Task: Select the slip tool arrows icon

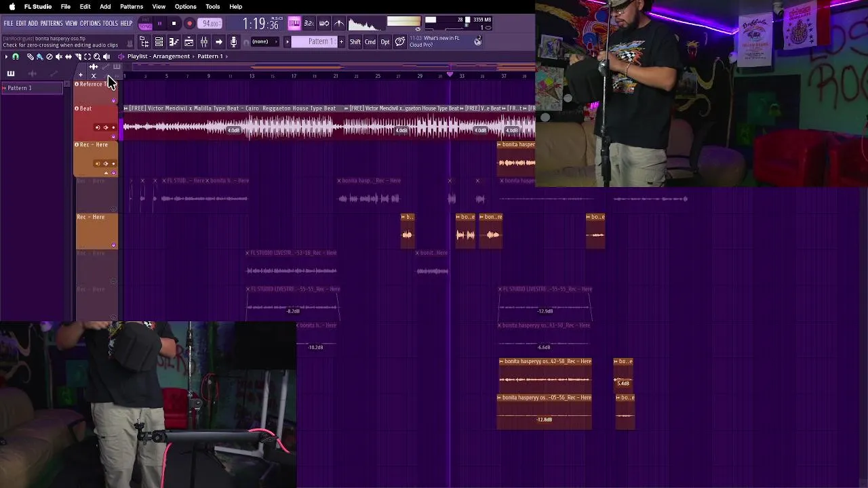Action: (x=68, y=57)
